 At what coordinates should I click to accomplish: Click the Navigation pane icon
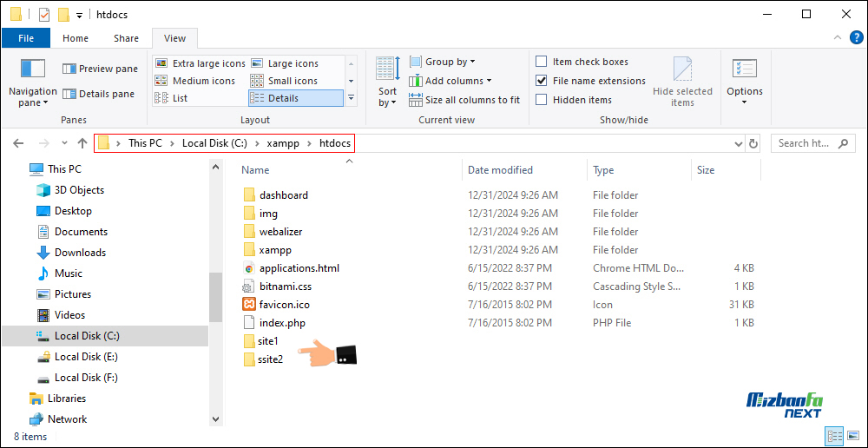click(x=32, y=69)
